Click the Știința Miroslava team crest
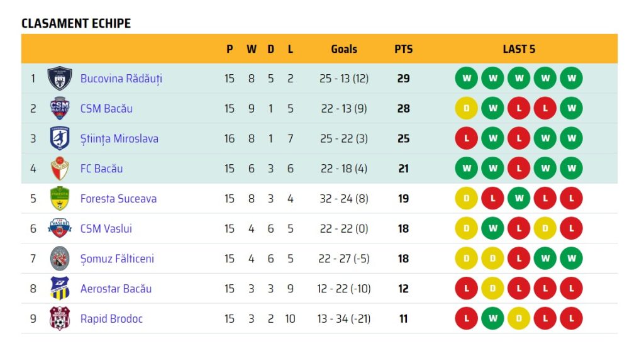 pos(60,138)
